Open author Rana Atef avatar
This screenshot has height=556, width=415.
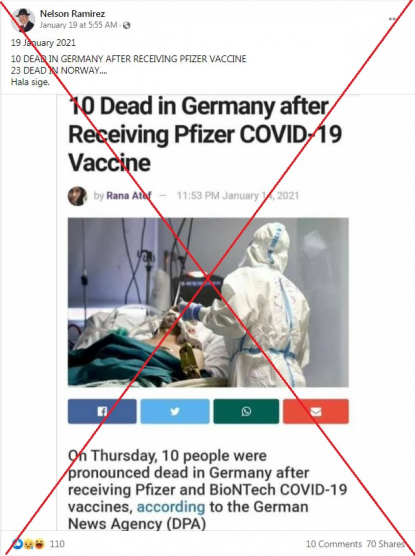click(x=77, y=196)
